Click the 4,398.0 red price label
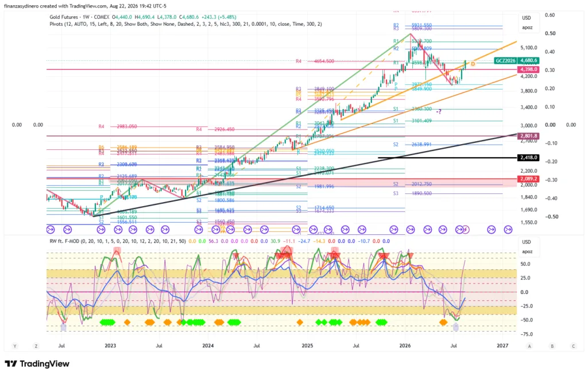The height and width of the screenshot is (376, 588). point(528,69)
